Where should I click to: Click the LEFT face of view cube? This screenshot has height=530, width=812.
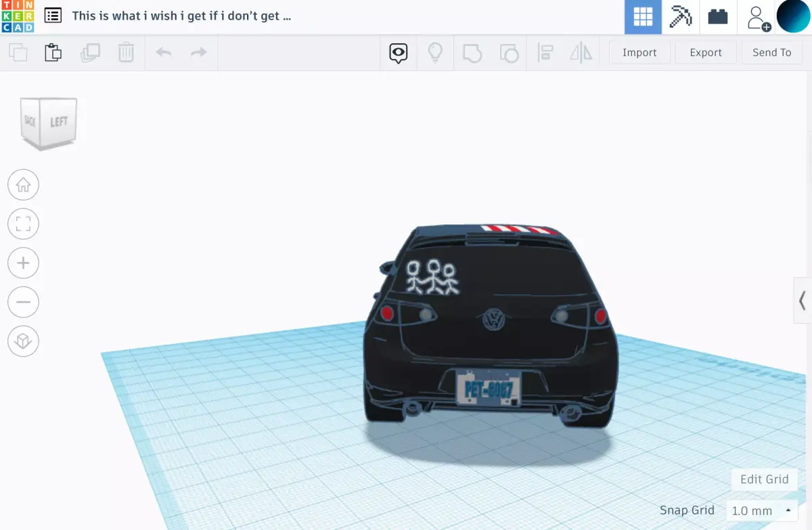coord(59,122)
